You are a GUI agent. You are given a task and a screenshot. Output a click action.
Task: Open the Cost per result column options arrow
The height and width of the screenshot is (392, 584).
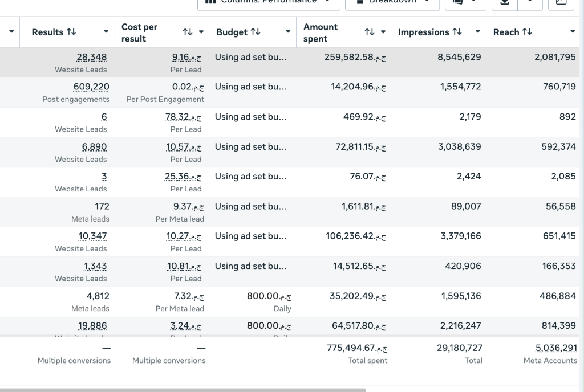tap(201, 31)
